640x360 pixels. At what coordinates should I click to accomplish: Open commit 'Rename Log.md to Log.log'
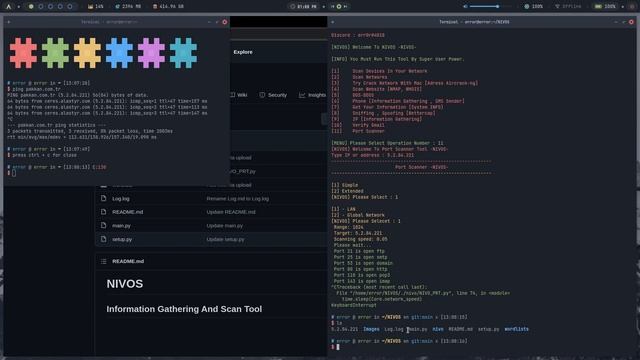(238, 199)
